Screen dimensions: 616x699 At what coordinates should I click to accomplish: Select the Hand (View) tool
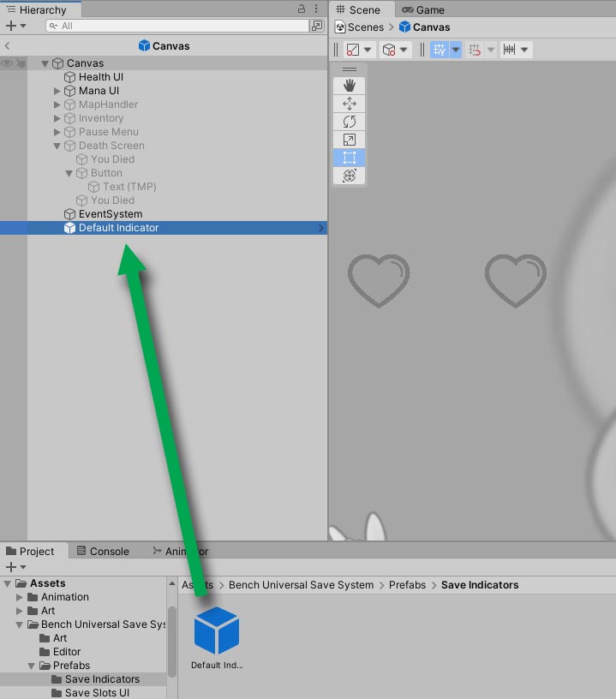[349, 86]
